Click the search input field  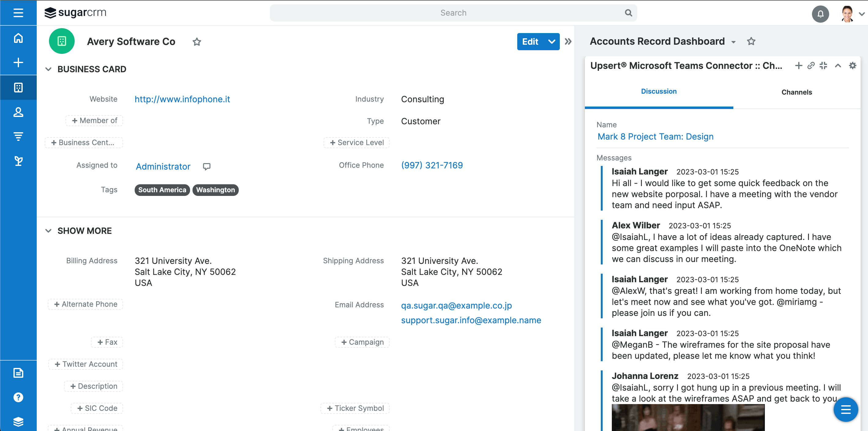point(452,12)
